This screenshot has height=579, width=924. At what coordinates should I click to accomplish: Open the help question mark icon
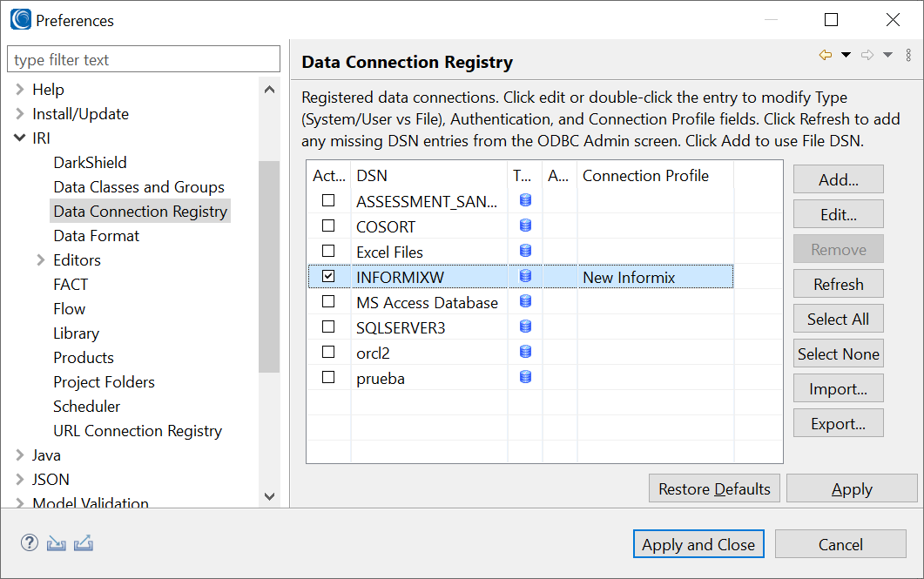point(30,542)
